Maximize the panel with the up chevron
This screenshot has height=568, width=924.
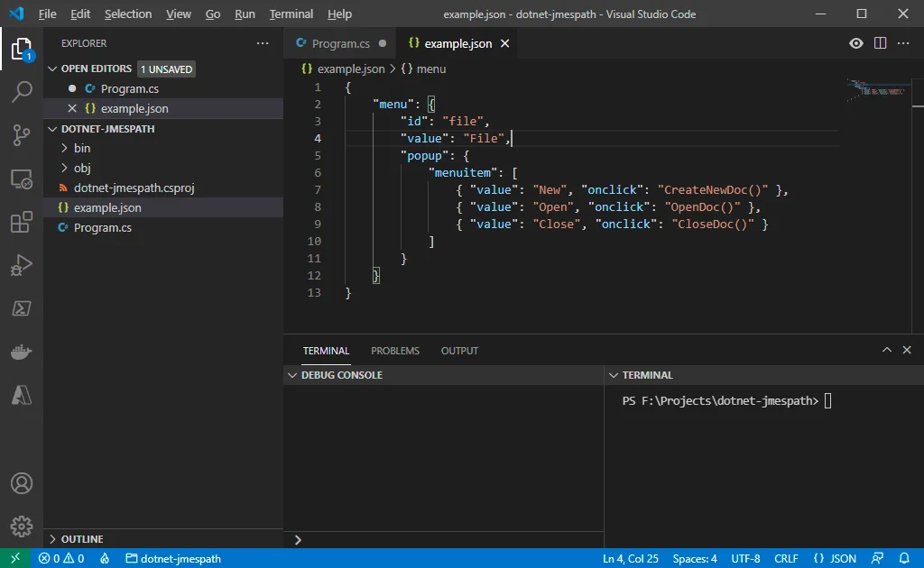pyautogui.click(x=887, y=351)
